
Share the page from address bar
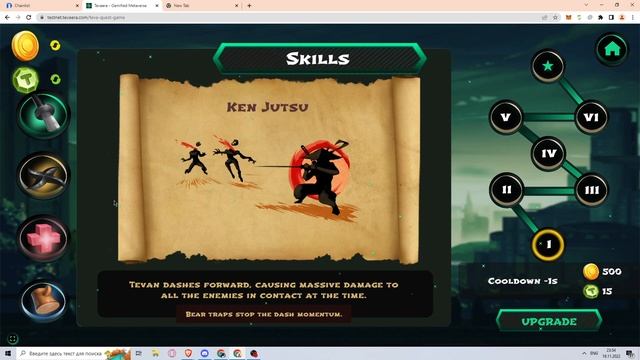(544, 18)
